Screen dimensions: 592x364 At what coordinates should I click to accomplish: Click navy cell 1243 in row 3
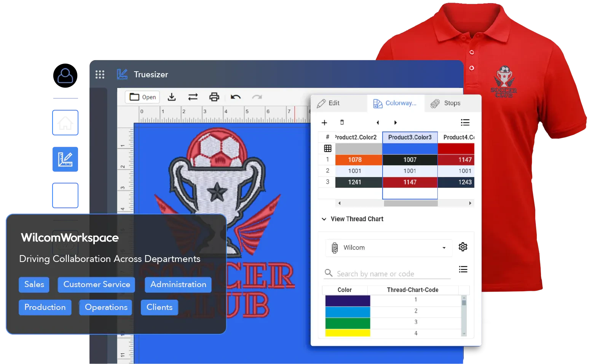[x=456, y=182]
